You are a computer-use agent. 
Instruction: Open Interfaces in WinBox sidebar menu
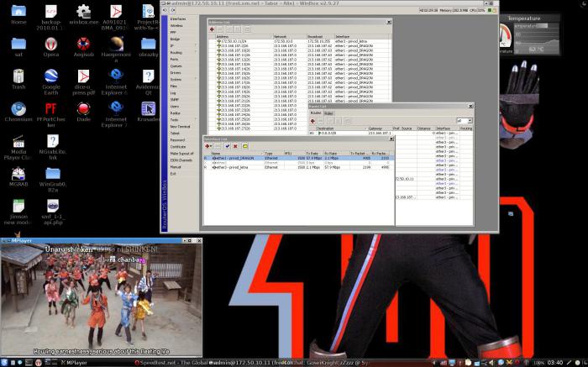[178, 18]
